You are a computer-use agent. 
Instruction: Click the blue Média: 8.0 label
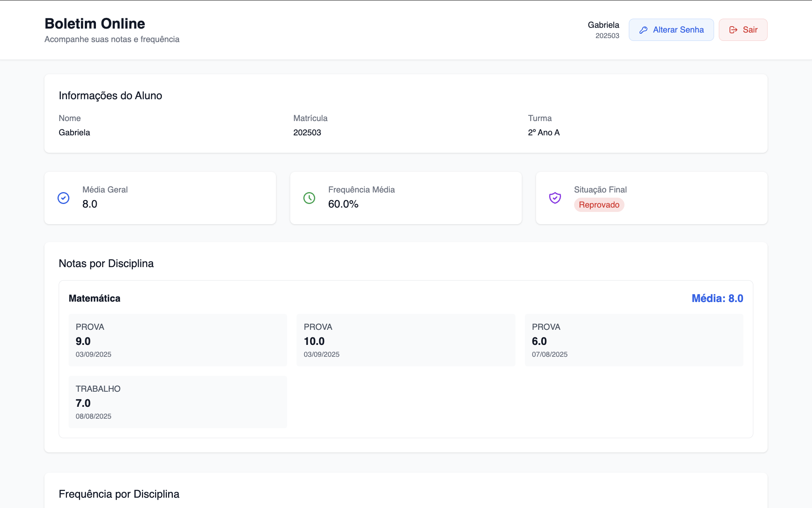click(x=717, y=298)
